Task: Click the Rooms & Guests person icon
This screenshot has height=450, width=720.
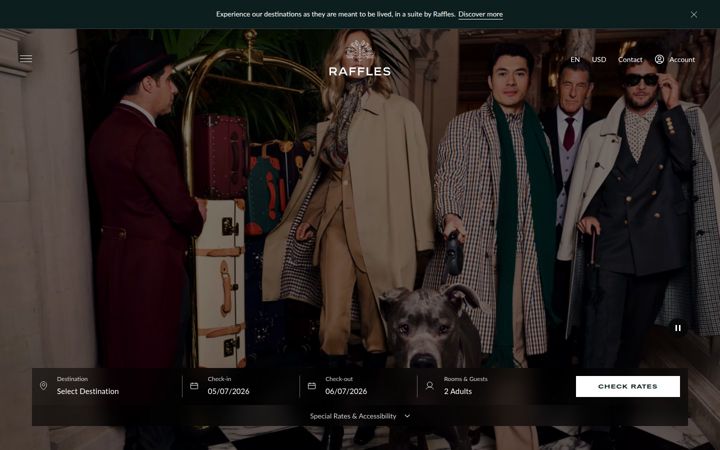Action: click(x=430, y=386)
